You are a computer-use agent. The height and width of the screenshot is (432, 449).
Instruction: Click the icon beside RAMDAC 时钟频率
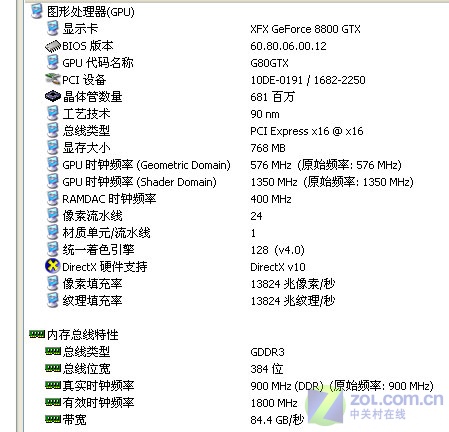click(52, 198)
